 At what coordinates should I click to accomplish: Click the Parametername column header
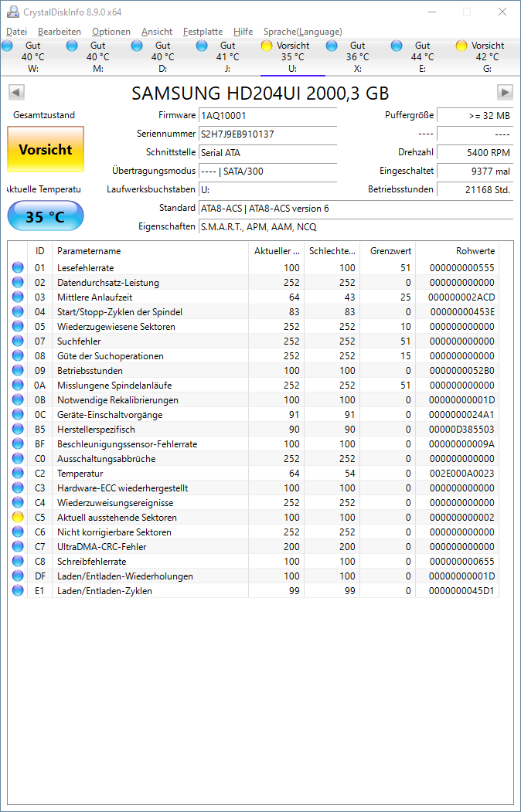point(150,251)
